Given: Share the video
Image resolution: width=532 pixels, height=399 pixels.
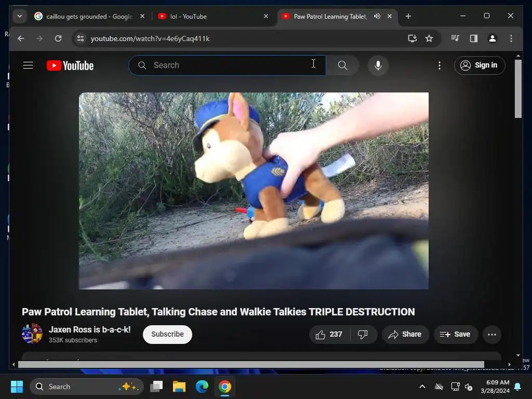Looking at the screenshot, I should point(405,335).
